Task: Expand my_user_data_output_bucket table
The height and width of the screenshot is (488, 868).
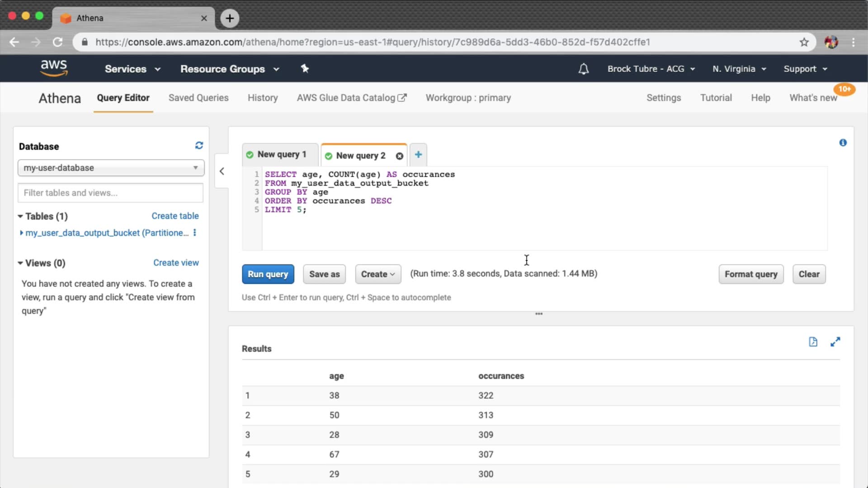Action: click(21, 233)
